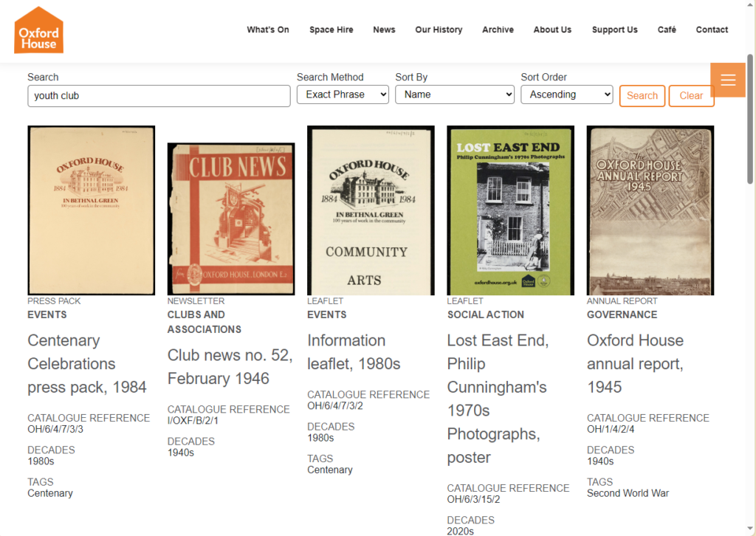The width and height of the screenshot is (756, 536).
Task: Click catalogue reference OH/6/4/7/3/3
Action: pyautogui.click(x=55, y=429)
